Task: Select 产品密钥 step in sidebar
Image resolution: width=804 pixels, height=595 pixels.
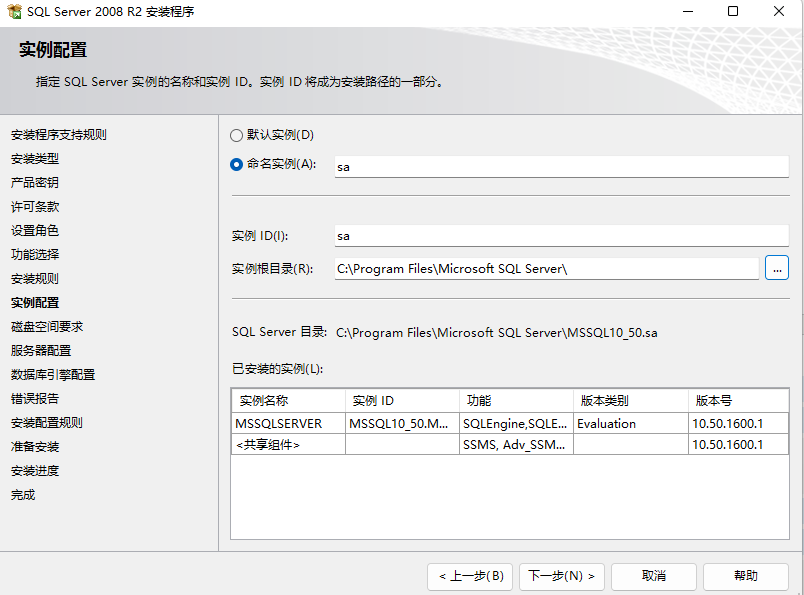Action: click(35, 183)
